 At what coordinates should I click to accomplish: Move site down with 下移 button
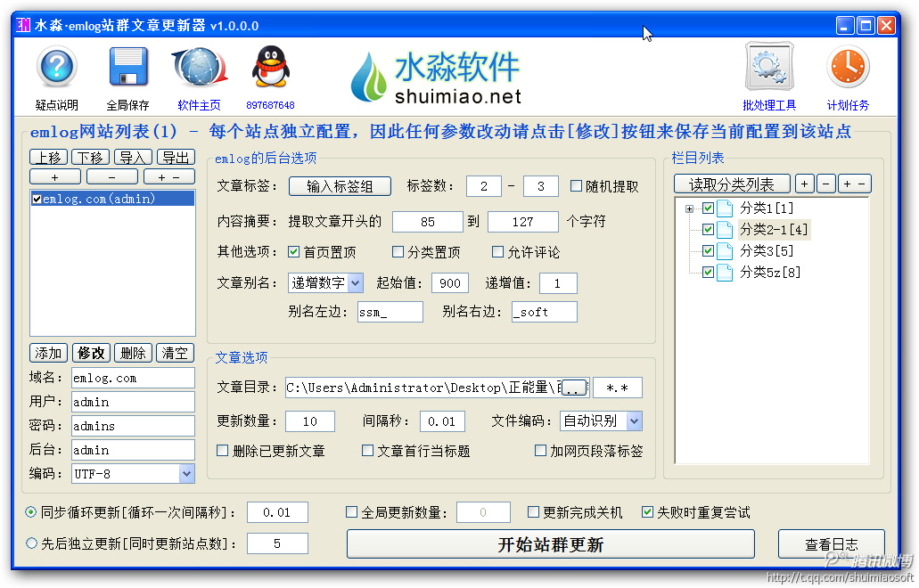click(x=91, y=158)
